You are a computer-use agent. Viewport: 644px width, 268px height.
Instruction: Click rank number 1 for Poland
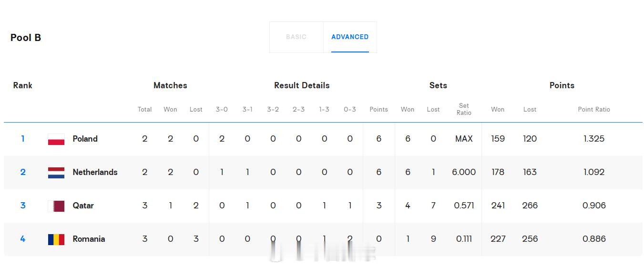[x=22, y=139]
